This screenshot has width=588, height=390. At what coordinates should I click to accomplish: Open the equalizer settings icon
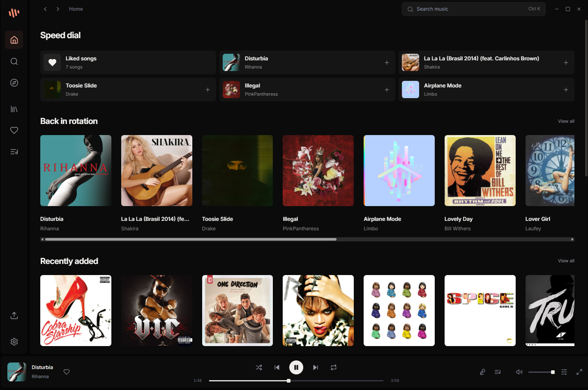[x=564, y=372]
